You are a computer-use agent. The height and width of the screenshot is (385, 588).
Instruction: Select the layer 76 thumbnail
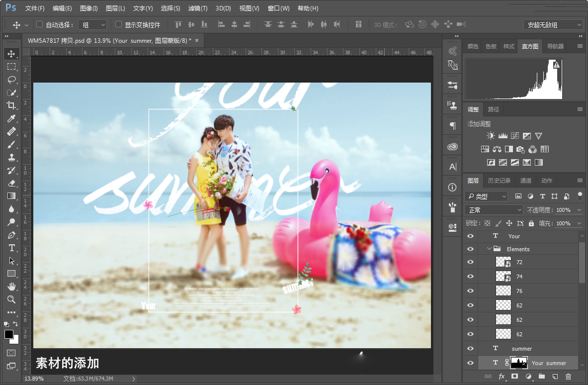point(503,291)
